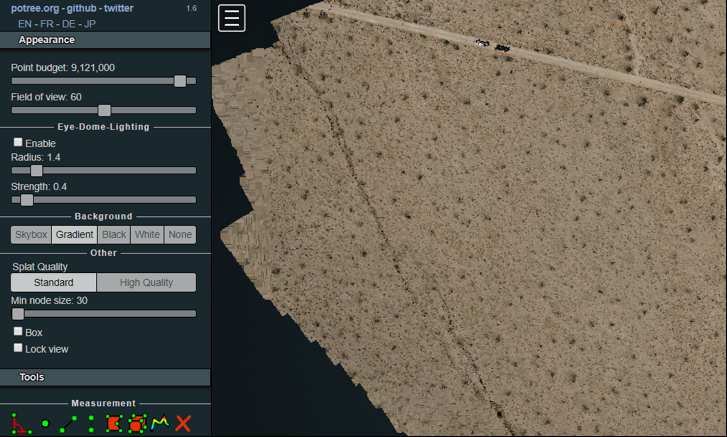This screenshot has width=727, height=437.
Task: Enable Eye-Dome-Lighting checkbox
Action: (x=18, y=142)
